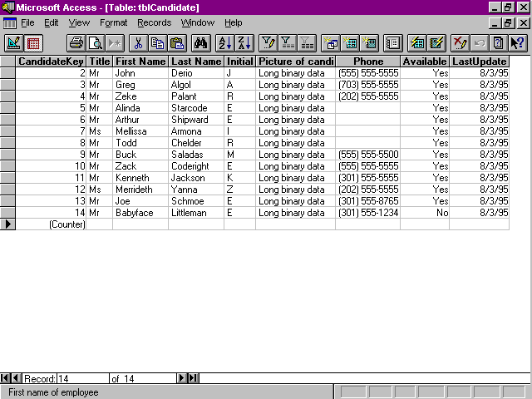532x399 pixels.
Task: Open the Database Window via its toolbar icon
Action: coord(394,42)
